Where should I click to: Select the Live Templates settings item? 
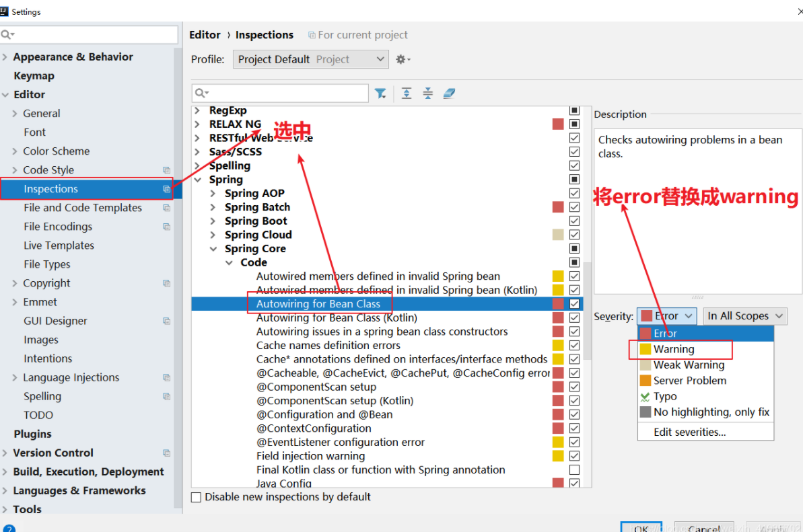[x=59, y=245]
